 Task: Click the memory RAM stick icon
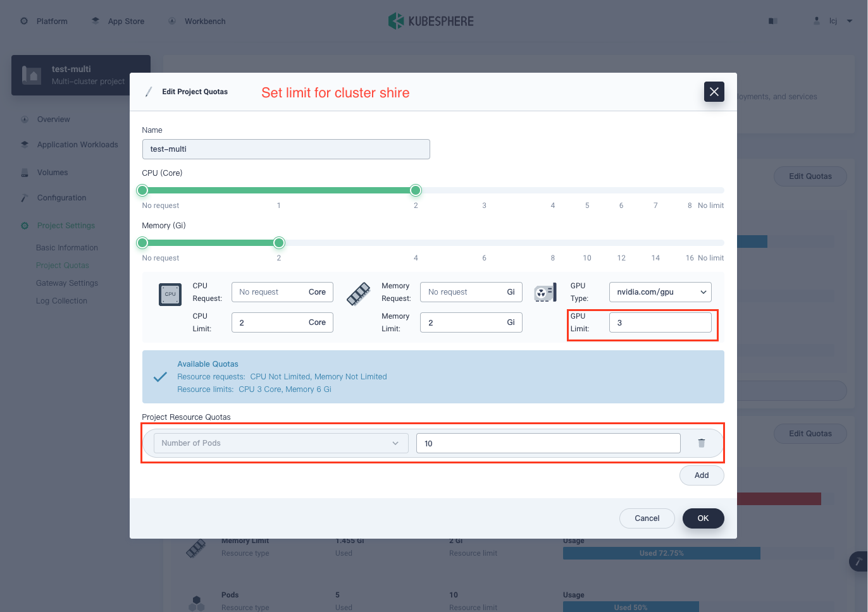(x=358, y=294)
